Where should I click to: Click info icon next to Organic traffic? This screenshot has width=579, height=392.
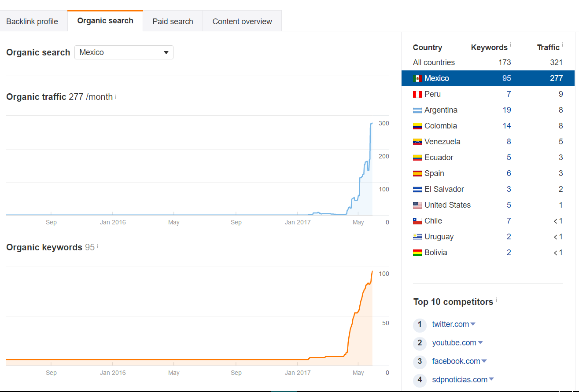116,97
